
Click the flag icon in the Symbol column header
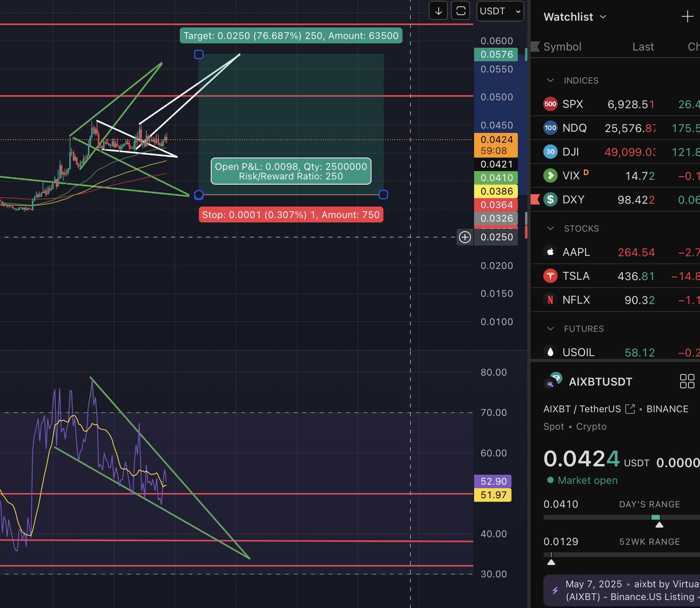(x=535, y=47)
